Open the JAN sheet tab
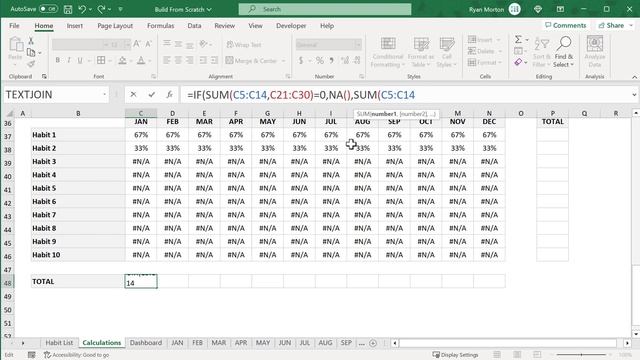640x360 pixels. tap(177, 343)
